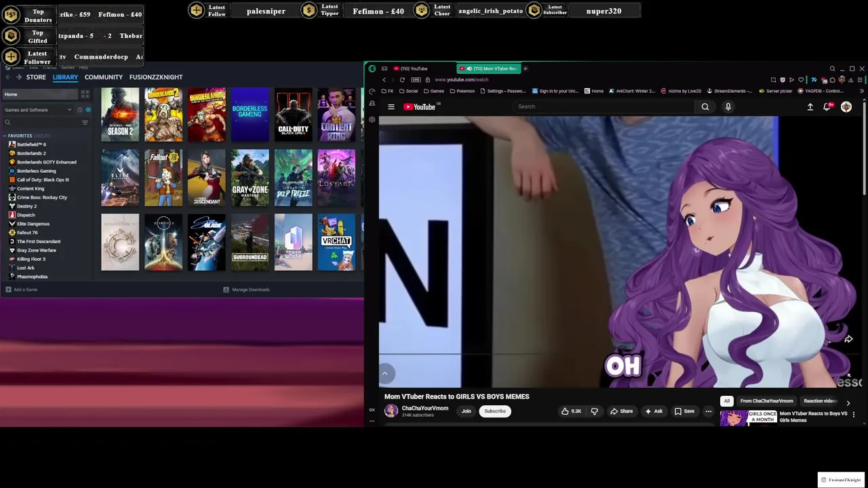Open Manage Downloads in Steam
The image size is (868, 488).
coord(247,289)
